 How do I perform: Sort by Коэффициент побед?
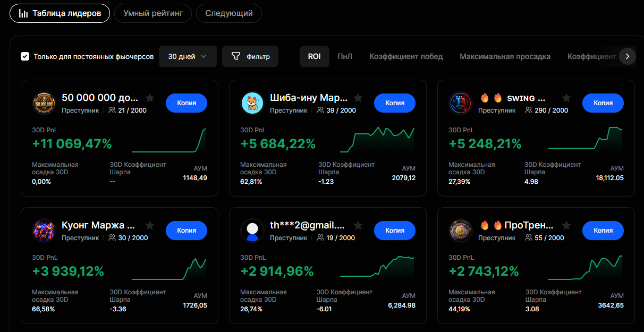coord(406,56)
